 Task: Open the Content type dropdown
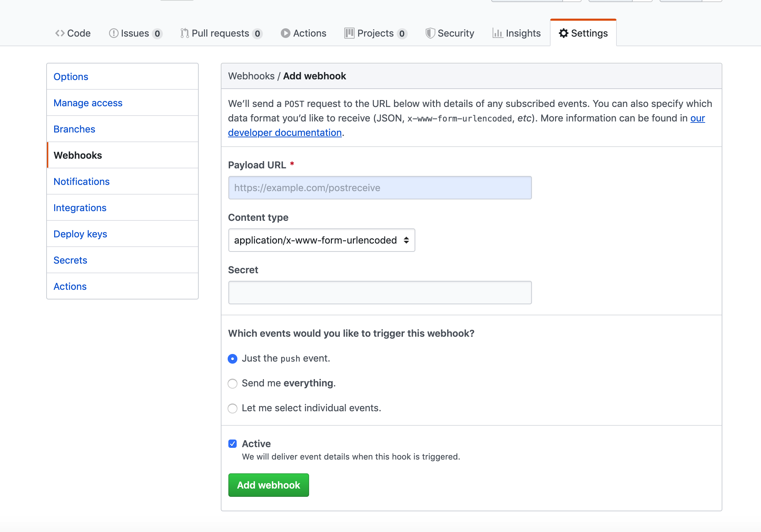click(322, 240)
